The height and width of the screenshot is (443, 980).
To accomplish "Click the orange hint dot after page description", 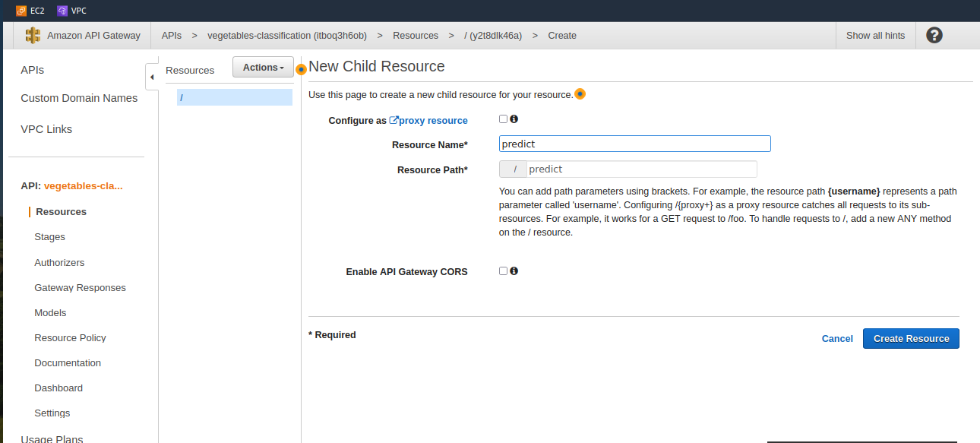I will coord(580,94).
